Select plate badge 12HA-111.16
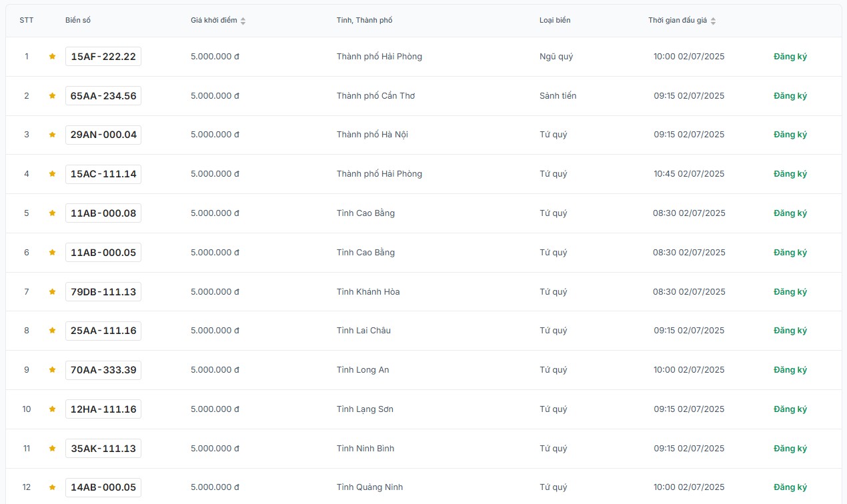Screen dimensions: 847x504 pyautogui.click(x=103, y=409)
